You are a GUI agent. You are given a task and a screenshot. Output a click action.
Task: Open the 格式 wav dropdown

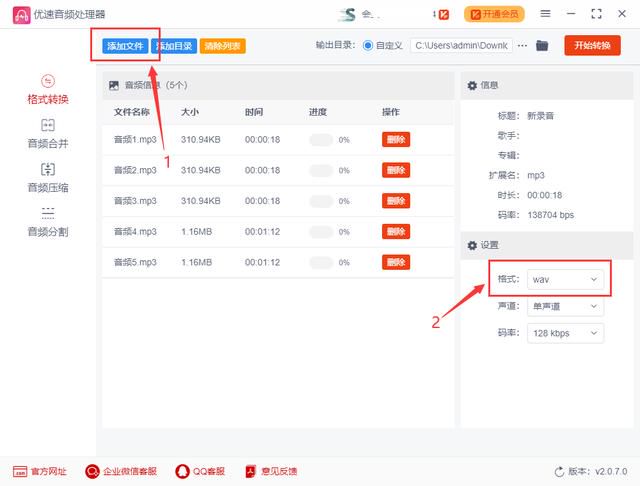tap(565, 280)
